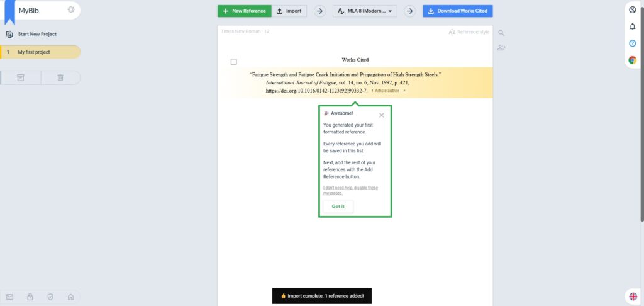Open MyBib settings gear
644x306 pixels.
tap(71, 9)
